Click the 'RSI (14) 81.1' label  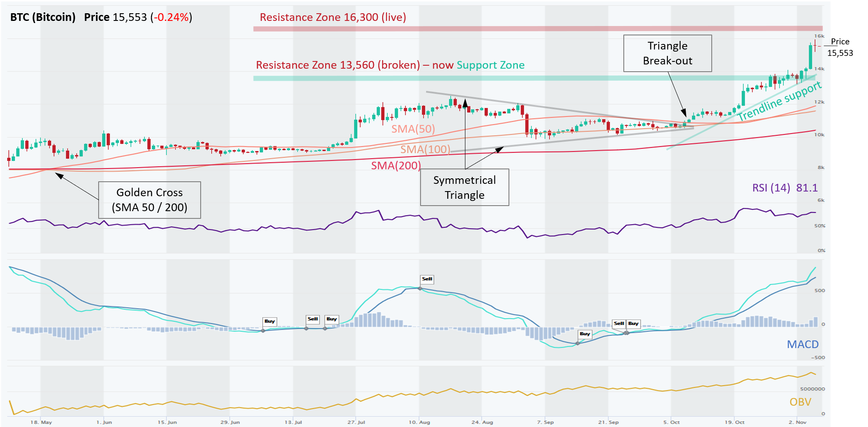(x=785, y=188)
